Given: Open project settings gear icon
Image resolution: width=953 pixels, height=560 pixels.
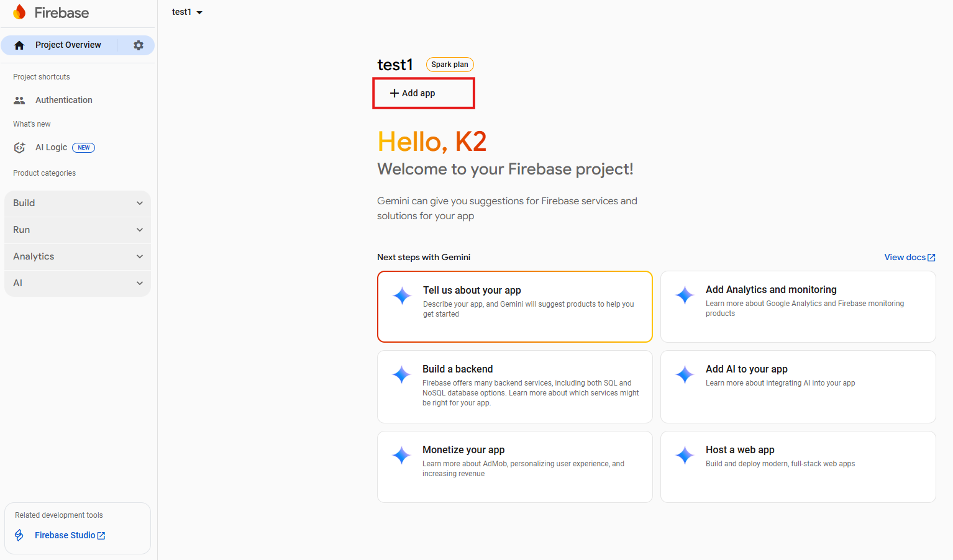Looking at the screenshot, I should (x=139, y=45).
